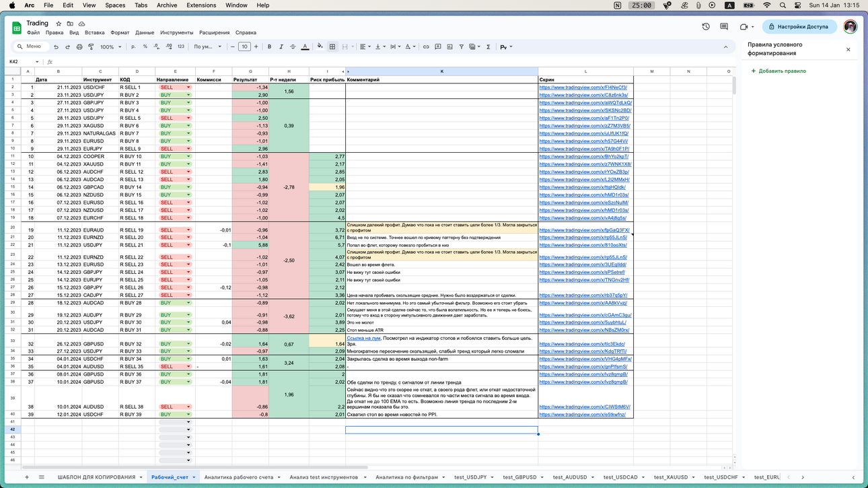Open zoom level 100% dropdown
868x488 pixels.
click(x=110, y=47)
